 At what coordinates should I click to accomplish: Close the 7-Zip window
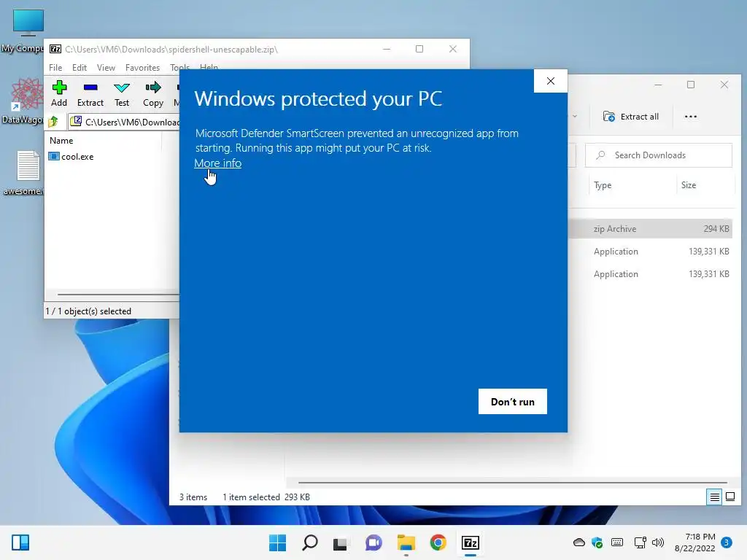pyautogui.click(x=453, y=49)
